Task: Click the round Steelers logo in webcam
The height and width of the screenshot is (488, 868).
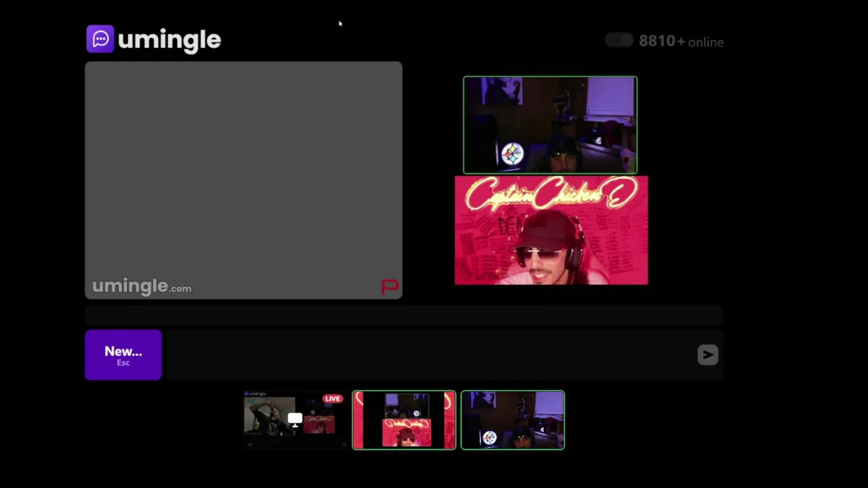Action: click(x=512, y=154)
